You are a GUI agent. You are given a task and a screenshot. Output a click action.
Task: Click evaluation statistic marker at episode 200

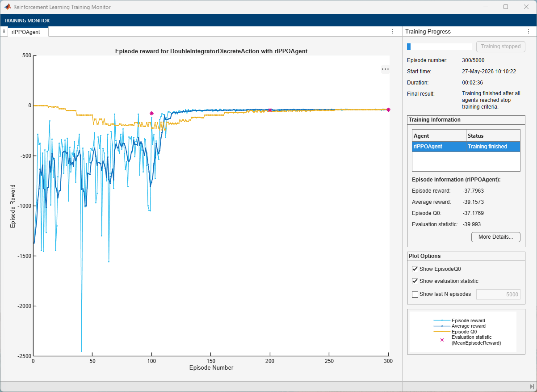click(x=270, y=110)
